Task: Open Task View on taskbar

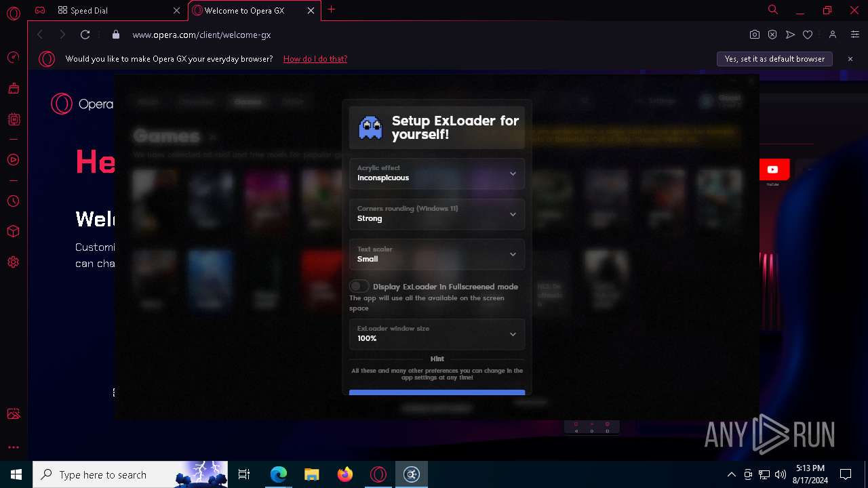Action: 244,474
